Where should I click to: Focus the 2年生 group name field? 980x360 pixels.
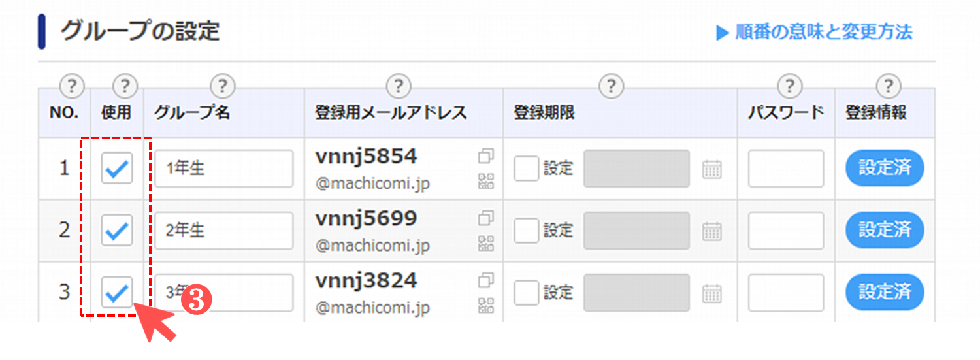click(224, 231)
